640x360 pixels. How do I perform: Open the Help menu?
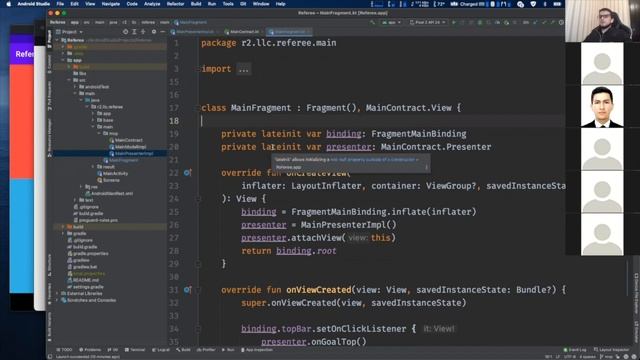280,4
